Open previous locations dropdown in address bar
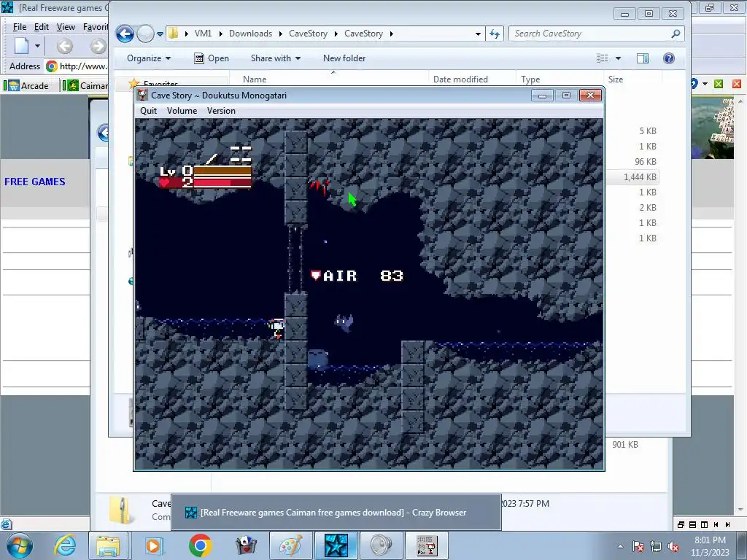This screenshot has height=560, width=747. click(478, 34)
